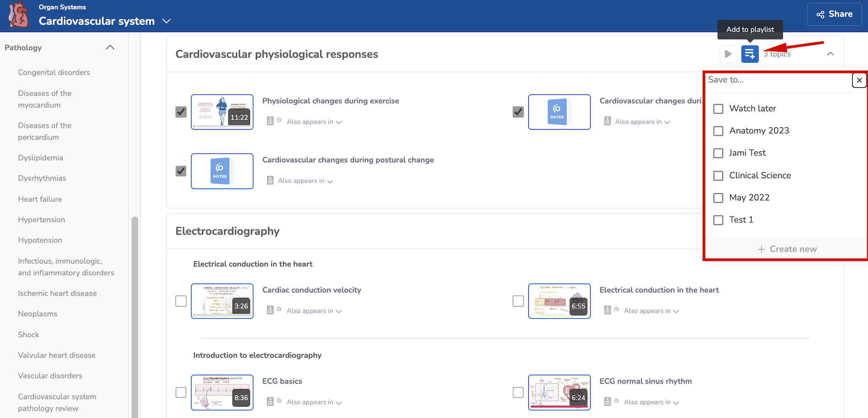Click the heart logo icon
The height and width of the screenshot is (418, 868).
click(18, 15)
